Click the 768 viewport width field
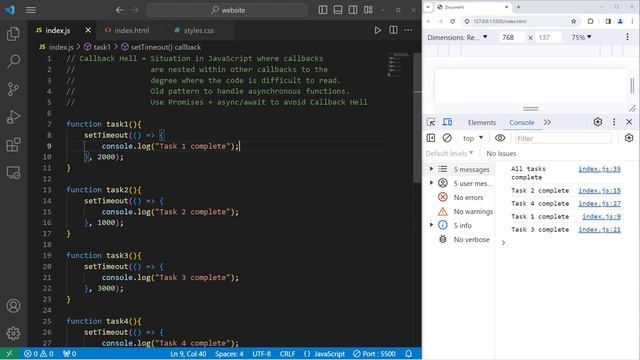The width and height of the screenshot is (640, 360). [511, 37]
